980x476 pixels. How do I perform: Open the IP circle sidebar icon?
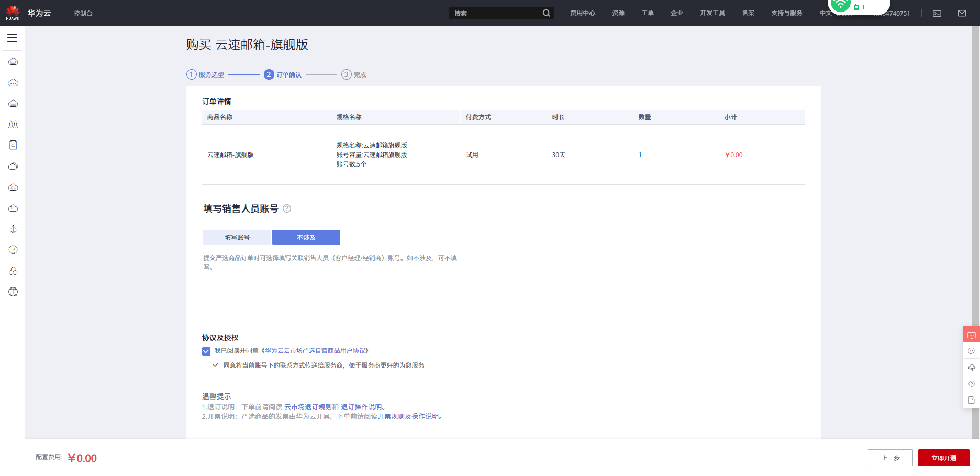(13, 250)
